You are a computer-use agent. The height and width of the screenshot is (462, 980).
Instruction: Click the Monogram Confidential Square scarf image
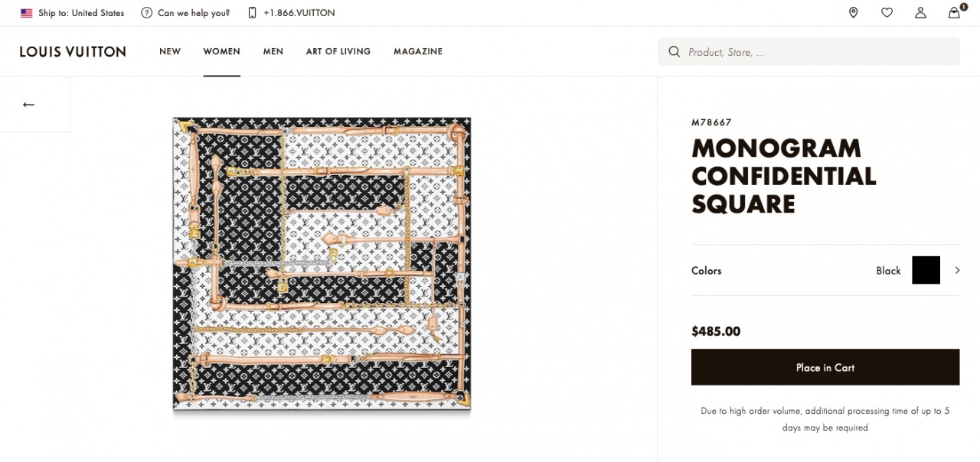click(x=322, y=264)
